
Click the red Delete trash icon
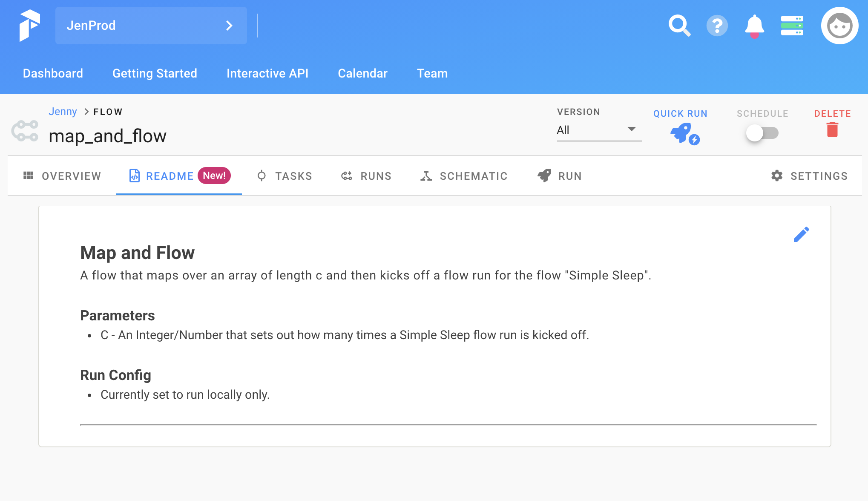coord(832,130)
